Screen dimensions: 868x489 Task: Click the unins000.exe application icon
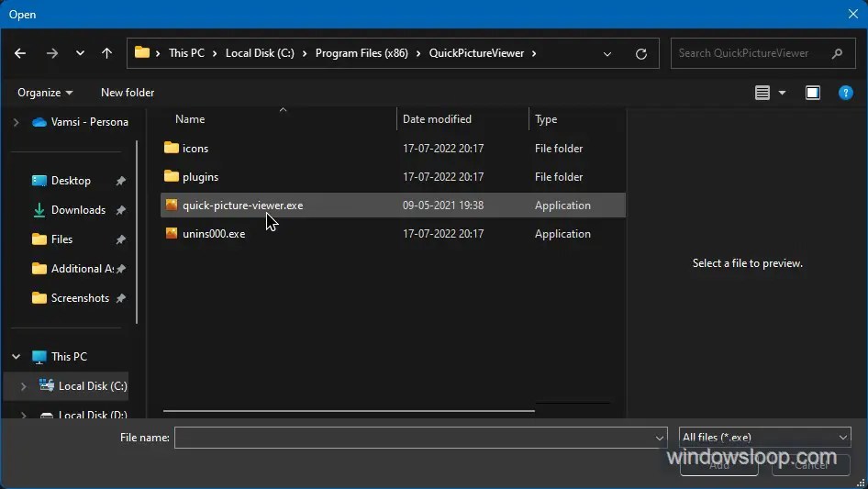(172, 233)
